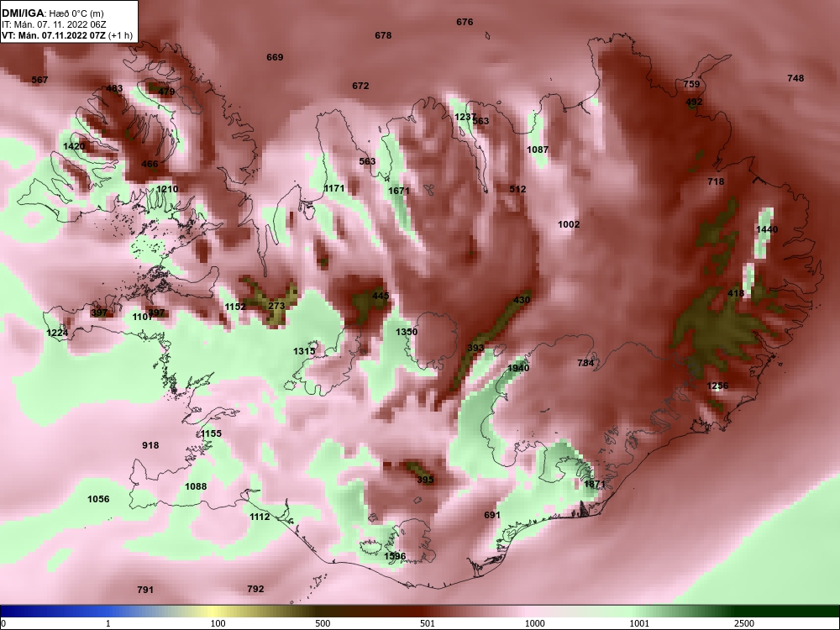Click the IT Mán. 07. 11. 2022 06Z line
Image resolution: width=840 pixels, height=630 pixels.
(x=53, y=24)
